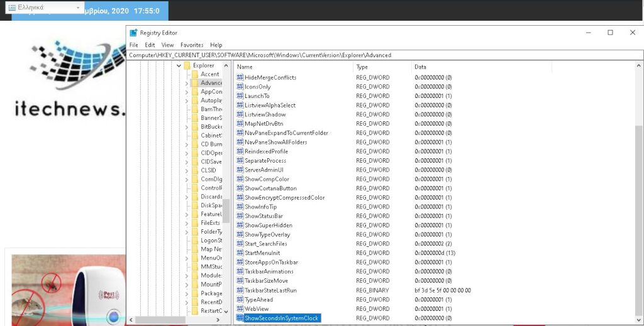Select the icon of ListviewShadow value
The width and height of the screenshot is (644, 326).
[240, 114]
